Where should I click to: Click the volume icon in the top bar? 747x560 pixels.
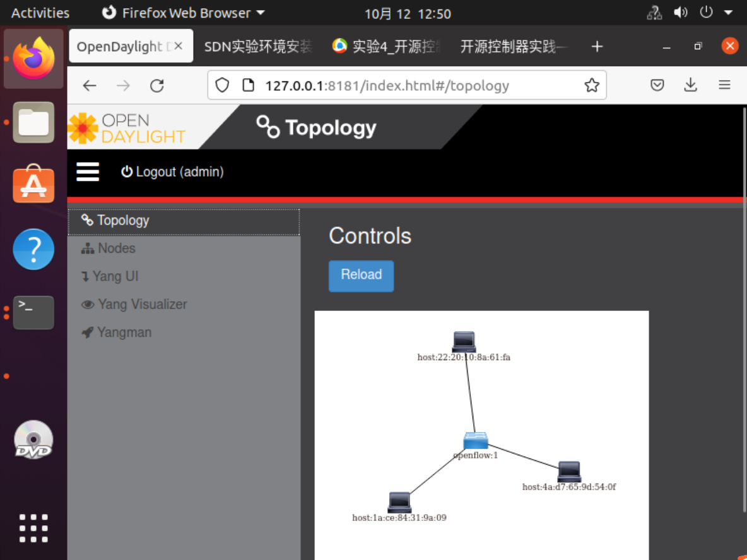click(680, 13)
